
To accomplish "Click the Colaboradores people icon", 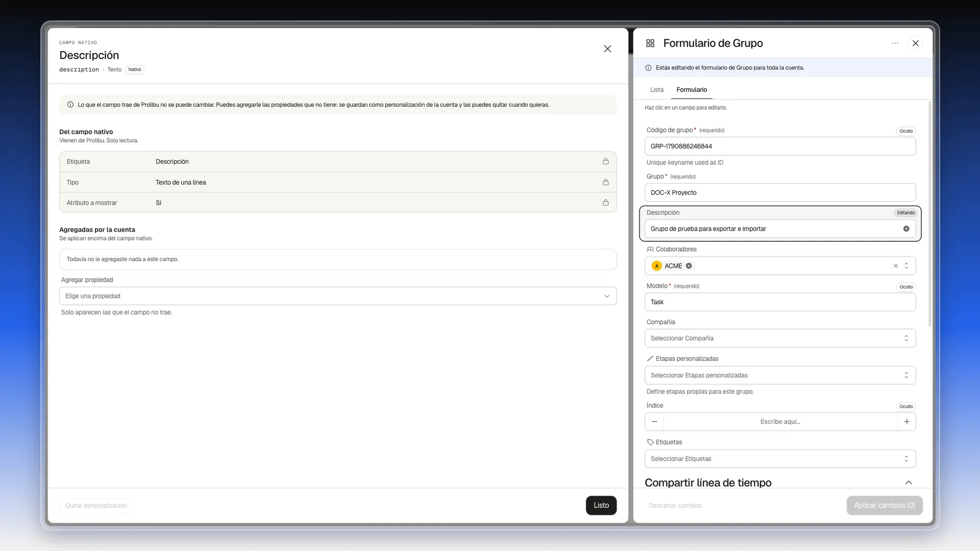I will tap(650, 249).
